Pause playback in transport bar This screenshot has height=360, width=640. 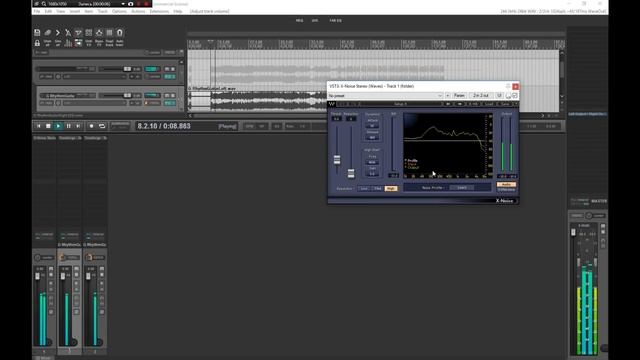point(68,126)
